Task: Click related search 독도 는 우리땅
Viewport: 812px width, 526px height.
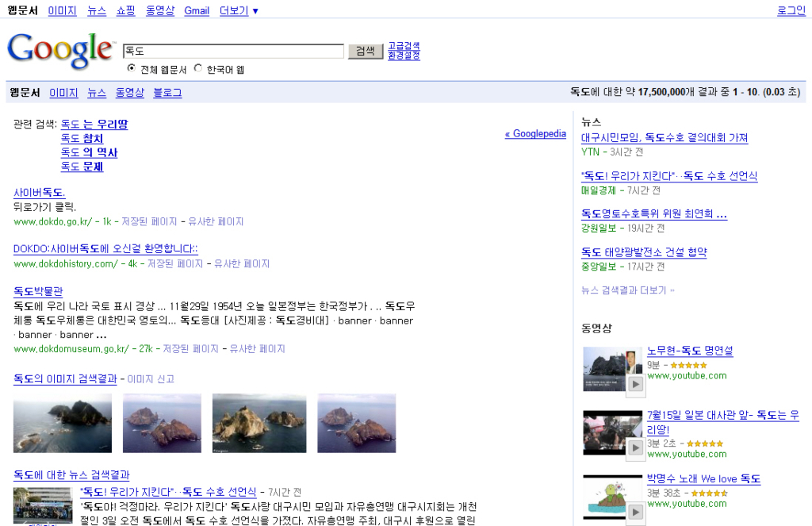Action: coord(94,125)
